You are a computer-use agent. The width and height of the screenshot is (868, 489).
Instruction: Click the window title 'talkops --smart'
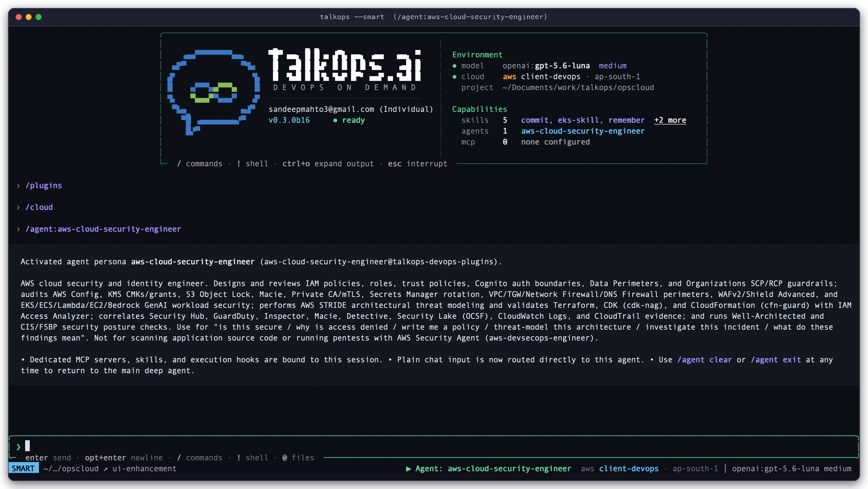click(352, 17)
